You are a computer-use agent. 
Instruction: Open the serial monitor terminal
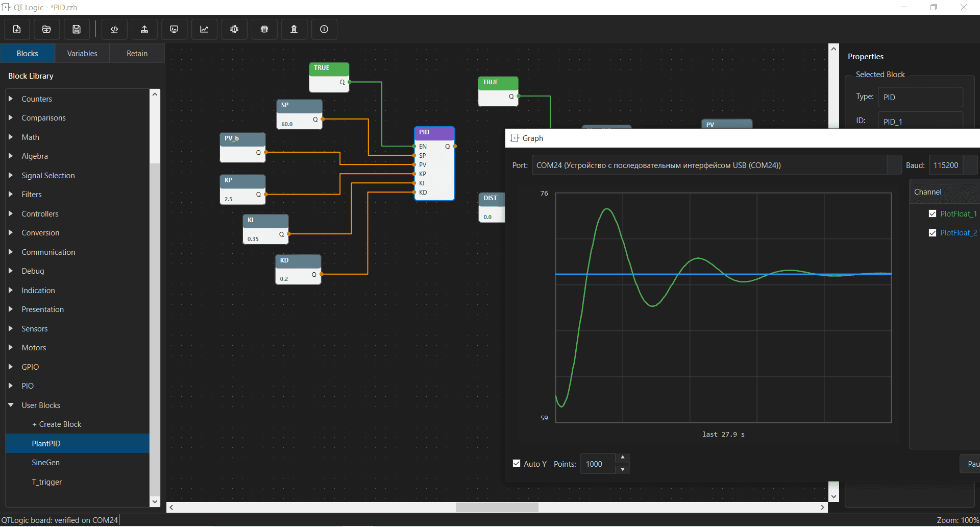[174, 29]
